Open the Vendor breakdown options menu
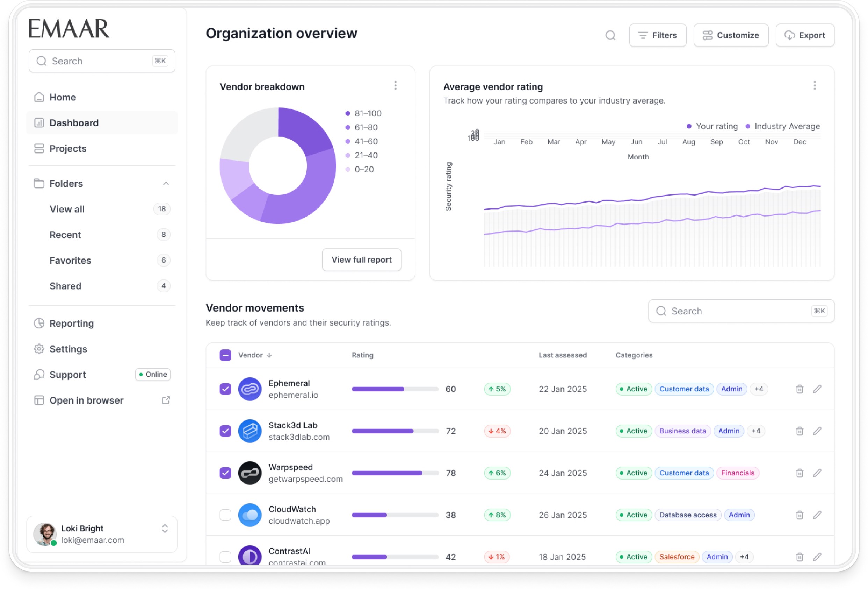The image size is (868, 589). [x=395, y=86]
